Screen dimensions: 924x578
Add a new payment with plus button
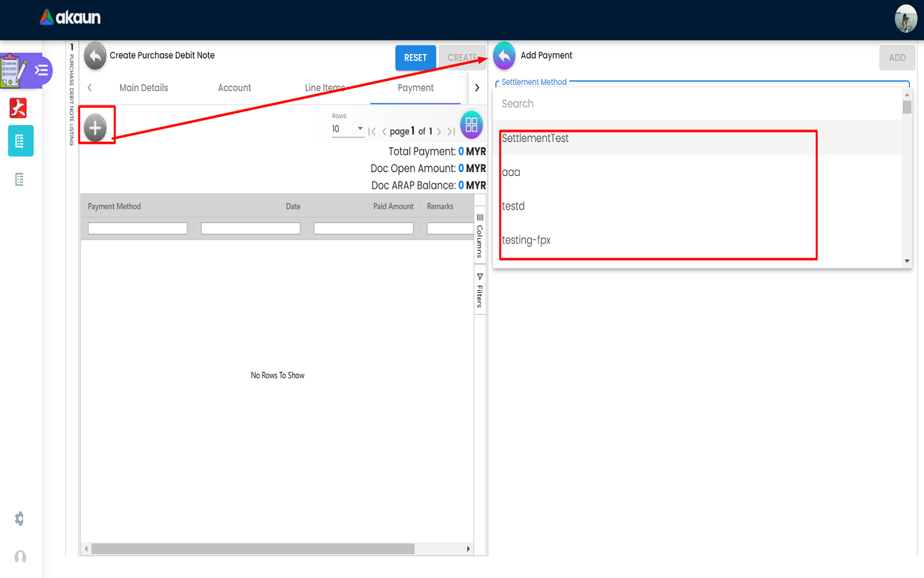95,128
